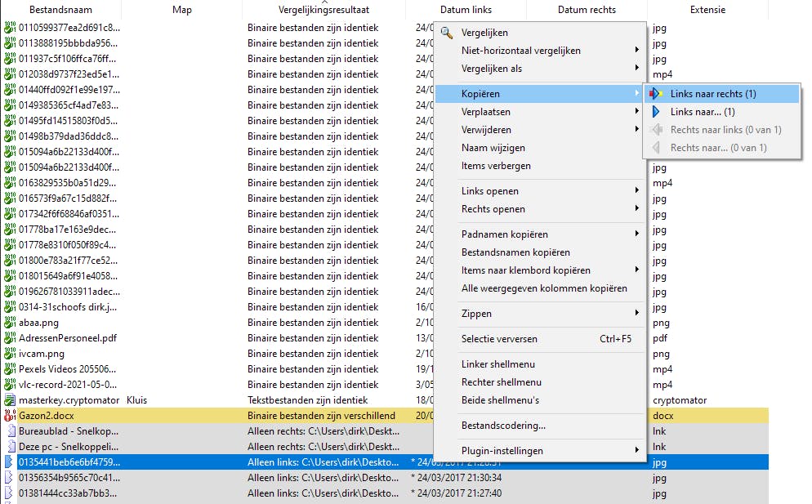The height and width of the screenshot is (504, 812).
Task: Click the left-only icon of 0135441beb6e6bf4759
Action: pyautogui.click(x=9, y=462)
